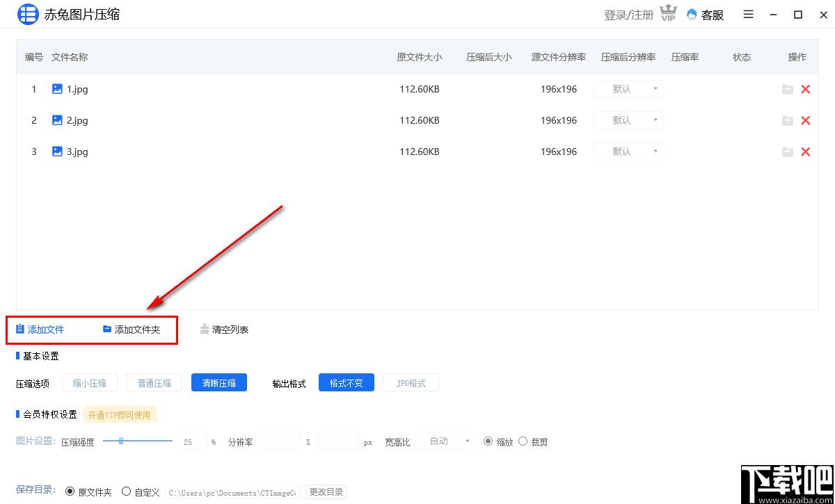Click the image icon beside 1.jpg
The width and height of the screenshot is (835, 504).
coord(57,89)
